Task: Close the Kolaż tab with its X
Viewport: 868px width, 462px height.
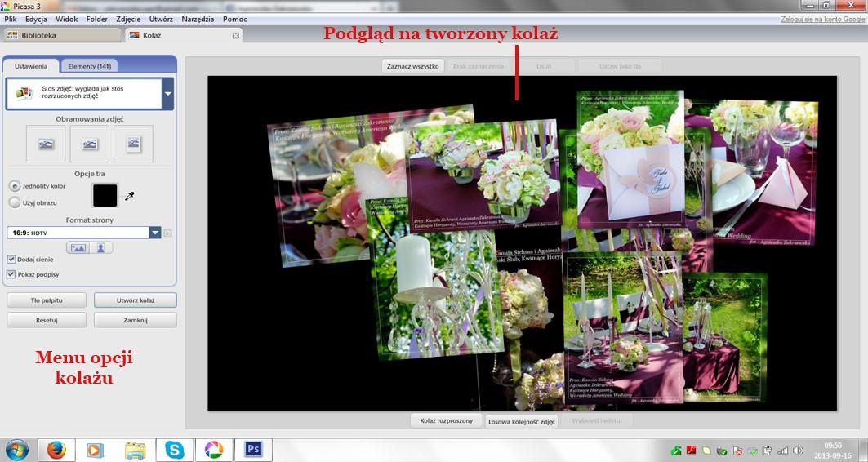Action: coord(236,35)
